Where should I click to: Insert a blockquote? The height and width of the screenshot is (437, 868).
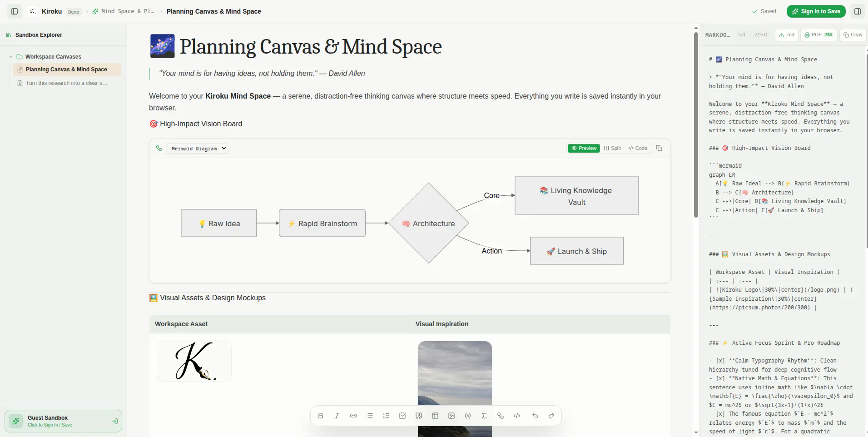[x=419, y=416]
